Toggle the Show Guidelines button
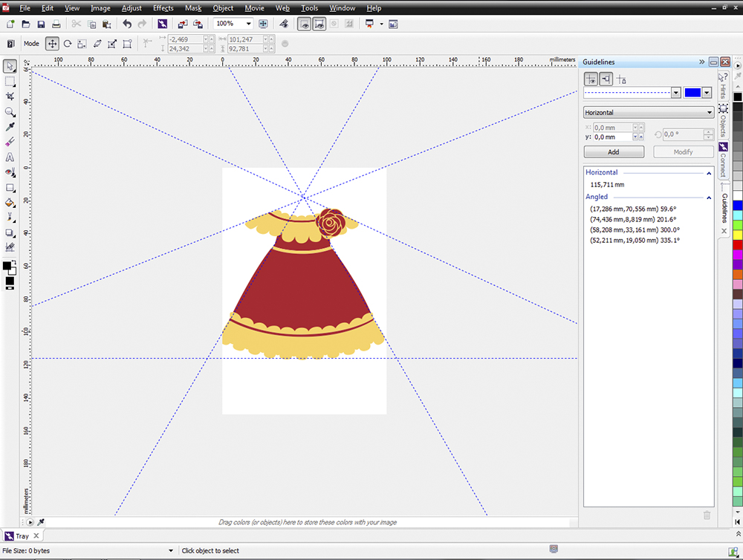Screen dimensions: 743x560 [x=591, y=79]
